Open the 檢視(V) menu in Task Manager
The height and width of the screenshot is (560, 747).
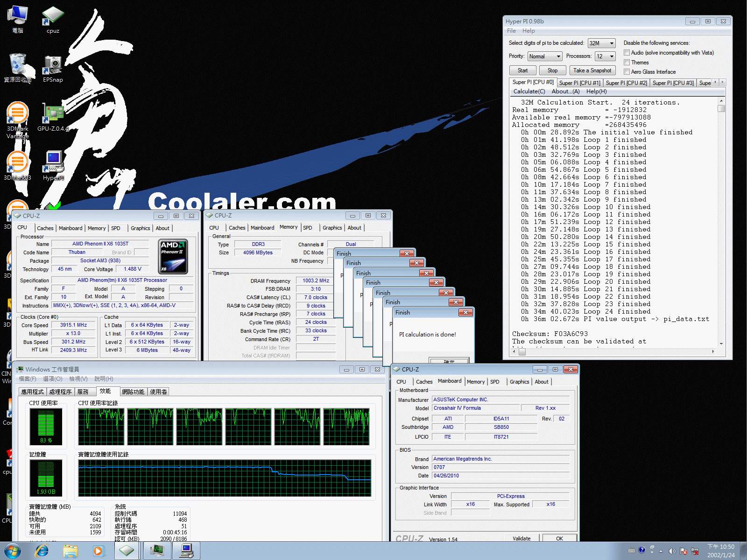78,379
